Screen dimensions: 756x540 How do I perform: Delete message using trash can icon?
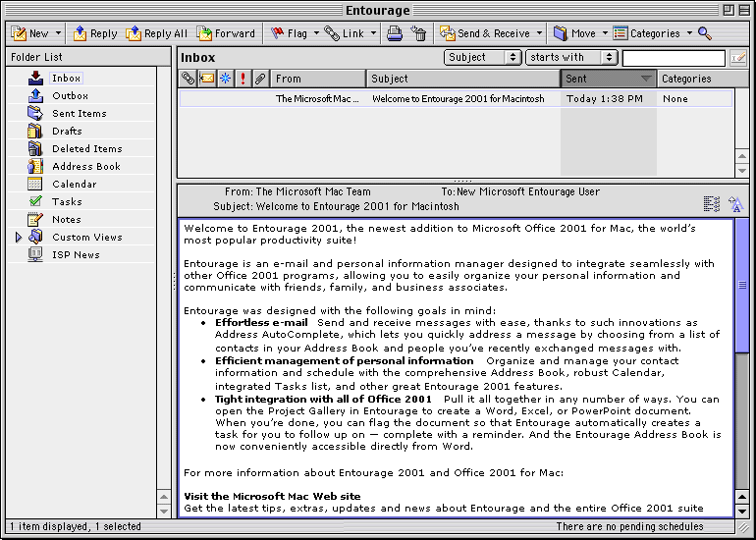pyautogui.click(x=418, y=33)
